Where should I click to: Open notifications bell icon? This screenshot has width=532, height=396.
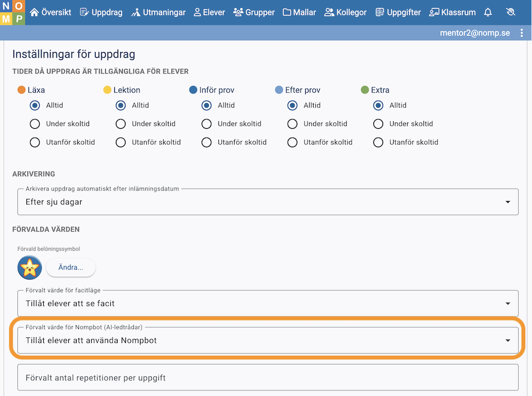488,12
